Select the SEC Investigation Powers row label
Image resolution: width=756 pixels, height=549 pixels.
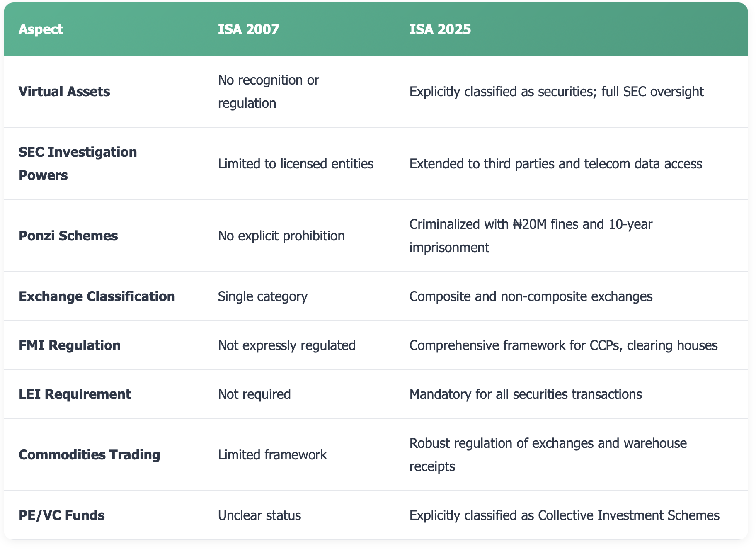coord(78,163)
